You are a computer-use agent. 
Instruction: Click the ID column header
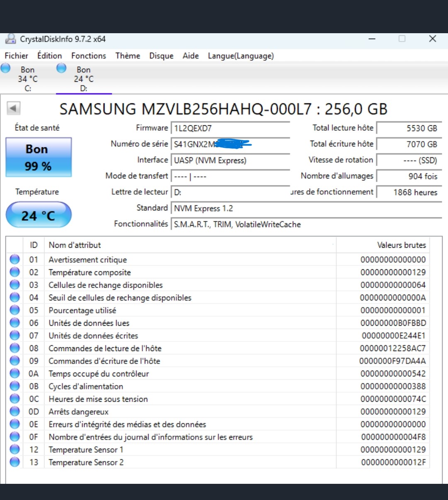tap(34, 245)
